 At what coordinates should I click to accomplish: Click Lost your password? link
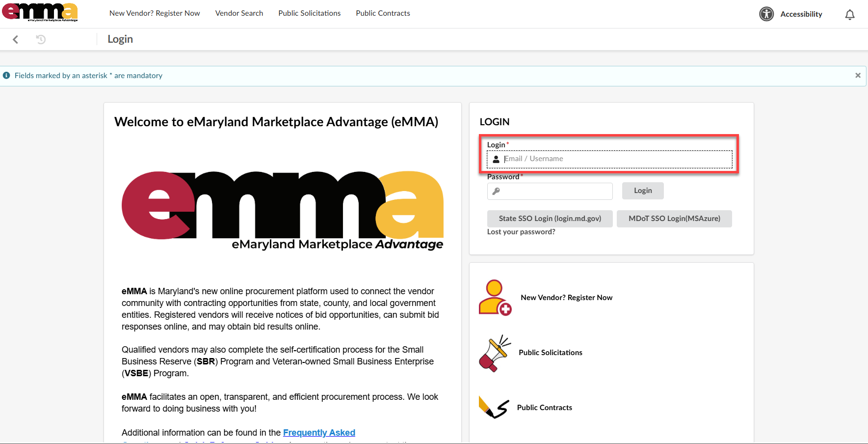click(521, 232)
